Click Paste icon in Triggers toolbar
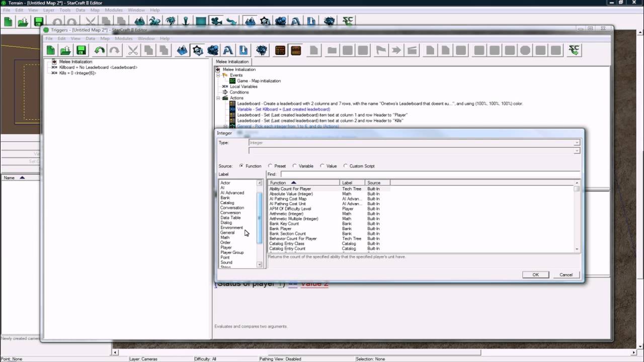Image resolution: width=644 pixels, height=362 pixels. click(x=164, y=50)
